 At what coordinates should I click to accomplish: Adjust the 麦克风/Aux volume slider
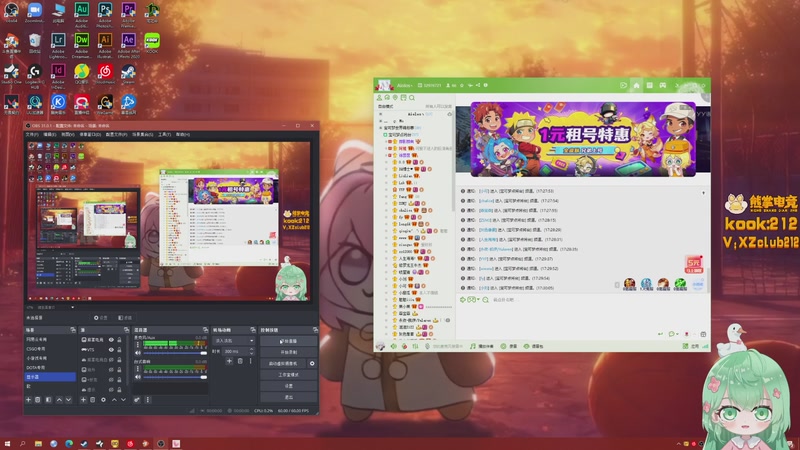coord(175,353)
